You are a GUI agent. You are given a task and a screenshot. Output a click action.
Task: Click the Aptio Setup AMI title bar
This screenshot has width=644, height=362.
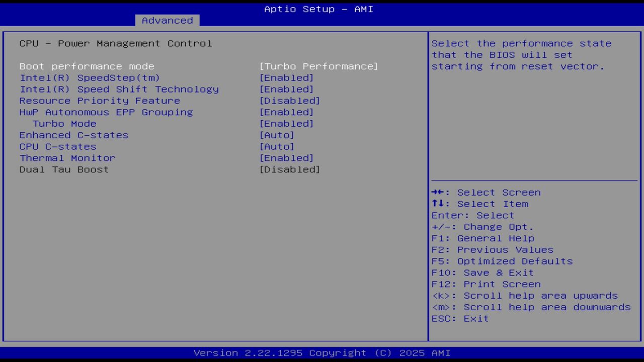(318, 9)
